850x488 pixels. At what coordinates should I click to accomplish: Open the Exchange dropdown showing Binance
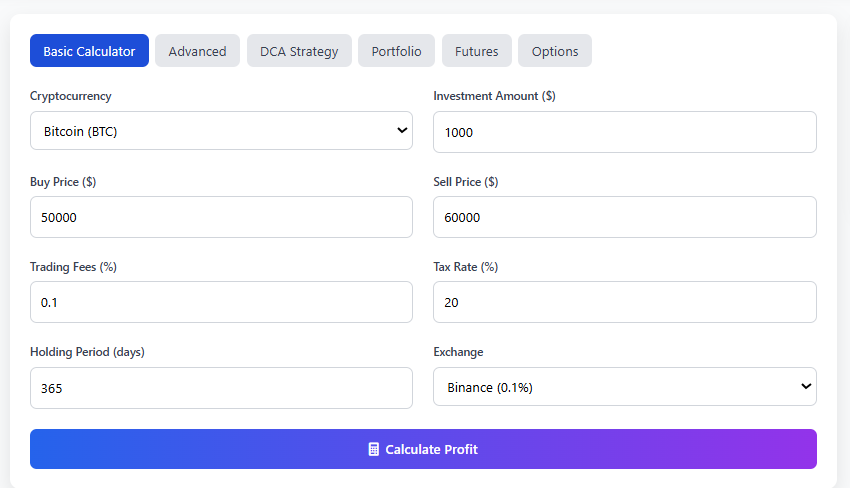624,387
